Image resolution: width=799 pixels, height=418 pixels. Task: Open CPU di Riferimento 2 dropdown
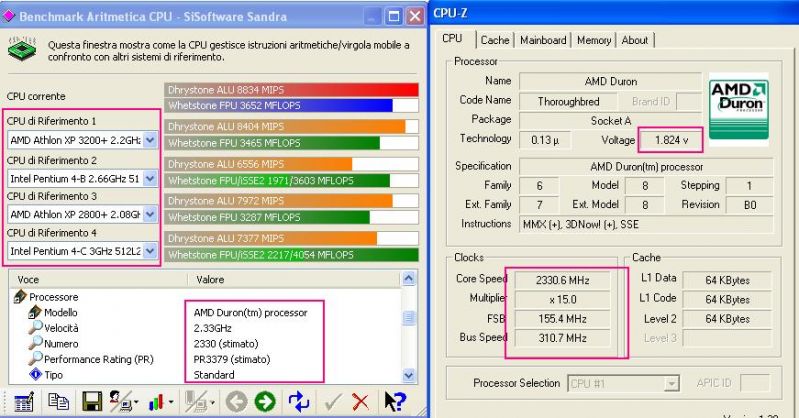(x=150, y=178)
